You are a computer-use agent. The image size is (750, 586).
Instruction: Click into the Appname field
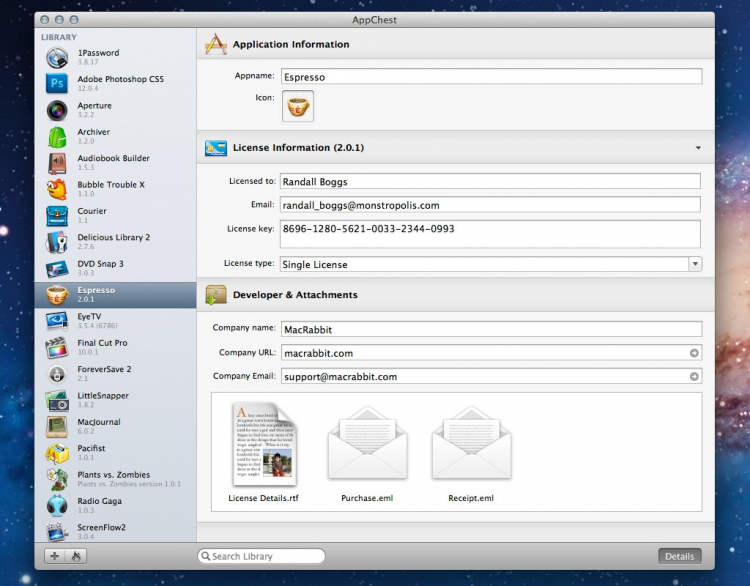point(491,77)
